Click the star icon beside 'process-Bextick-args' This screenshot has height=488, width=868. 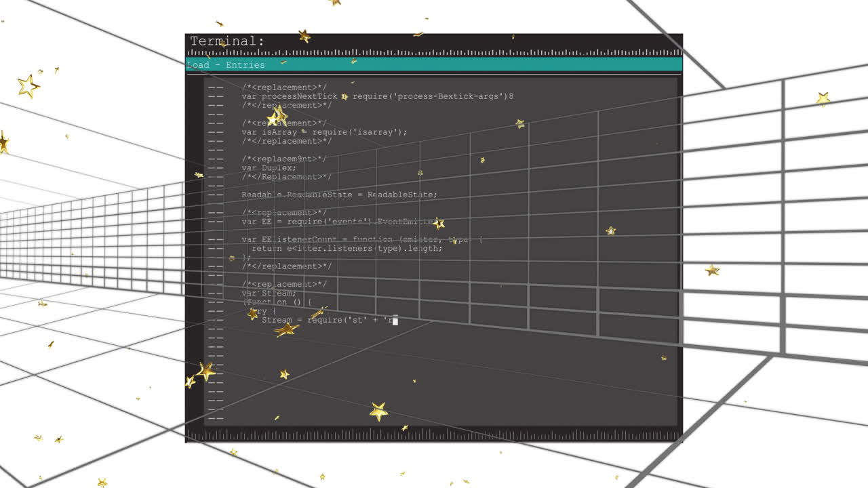[x=344, y=96]
